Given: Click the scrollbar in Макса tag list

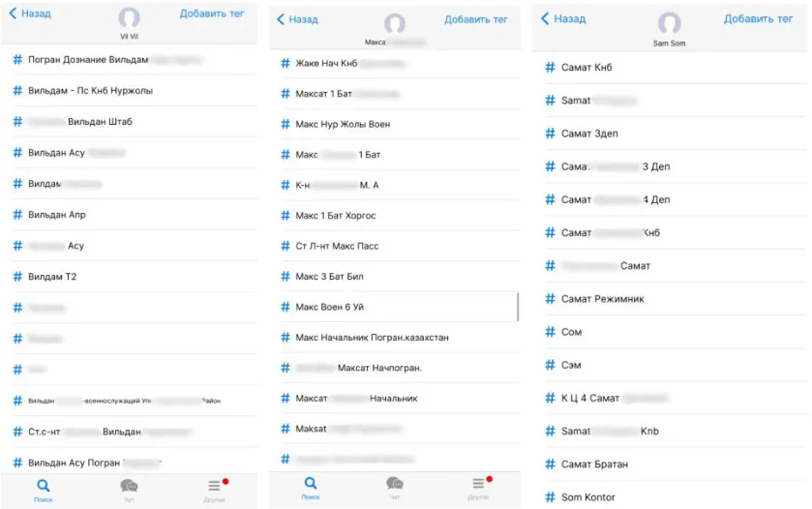Looking at the screenshot, I should pos(518,306).
